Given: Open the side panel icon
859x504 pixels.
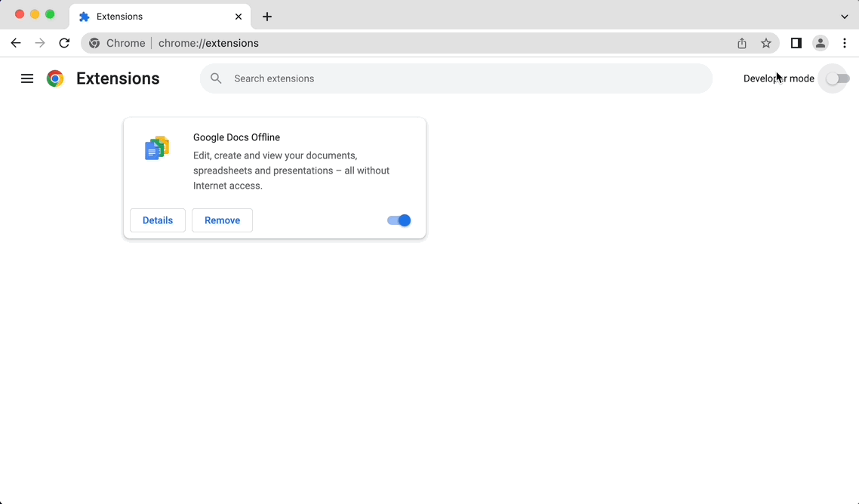Looking at the screenshot, I should [796, 43].
